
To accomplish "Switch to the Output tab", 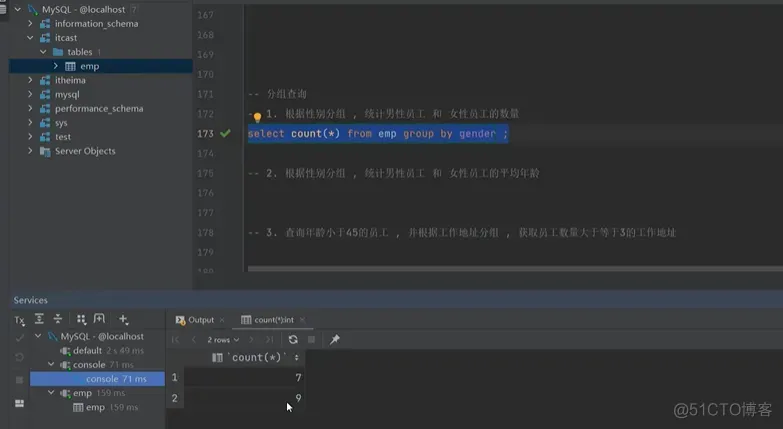I will 195,320.
